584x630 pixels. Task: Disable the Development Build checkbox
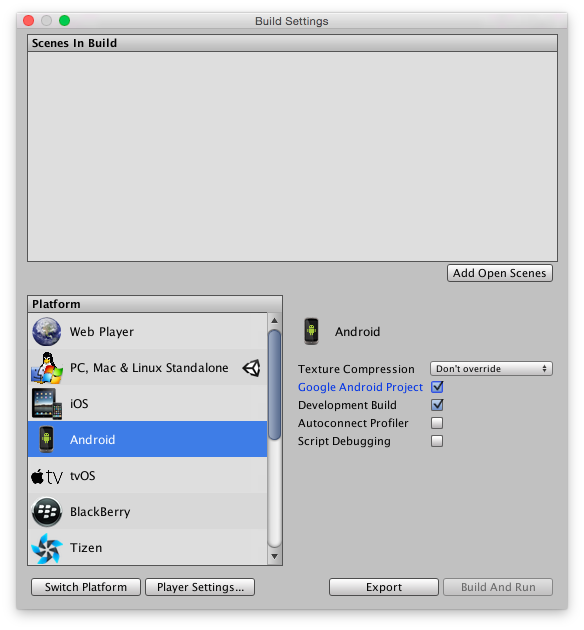437,405
